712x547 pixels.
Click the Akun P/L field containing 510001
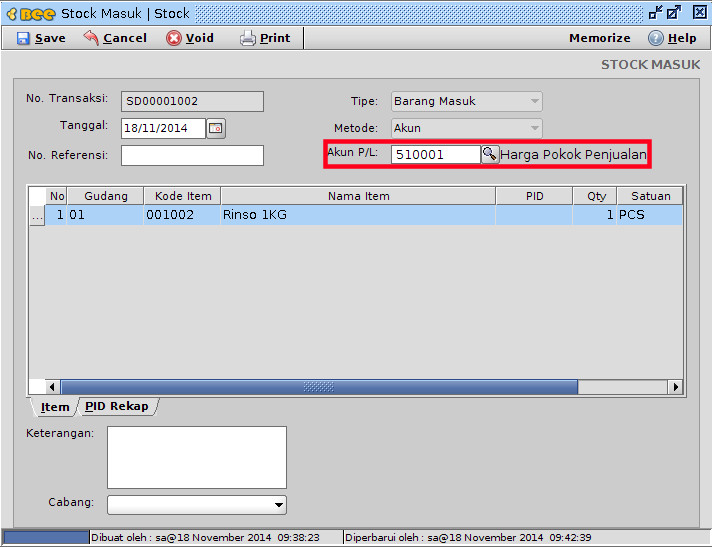pos(435,154)
